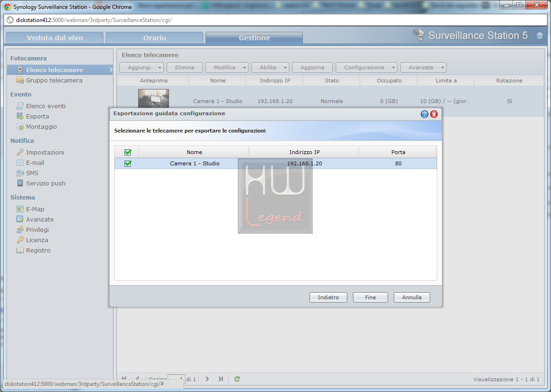Open the Gruppo telecamera folder icon
This screenshot has width=551, height=392.
point(21,80)
